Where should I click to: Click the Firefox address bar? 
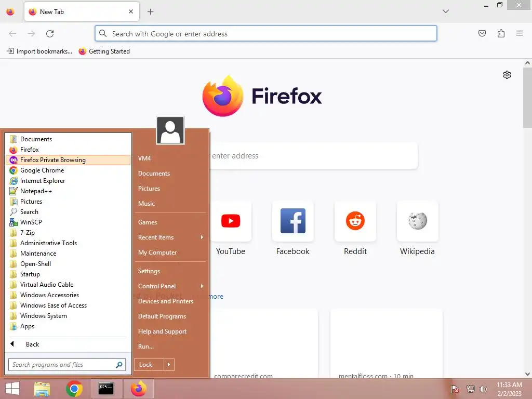click(265, 34)
